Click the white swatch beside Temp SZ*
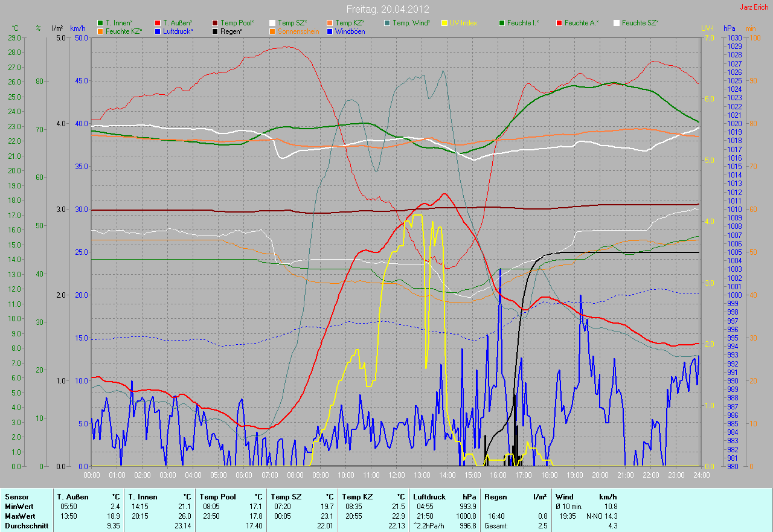 pyautogui.click(x=273, y=23)
